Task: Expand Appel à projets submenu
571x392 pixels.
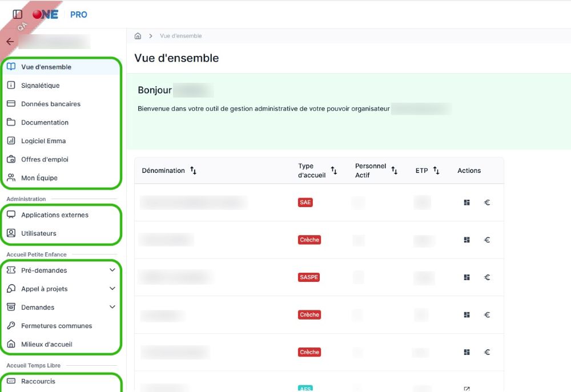Action: [x=112, y=289]
